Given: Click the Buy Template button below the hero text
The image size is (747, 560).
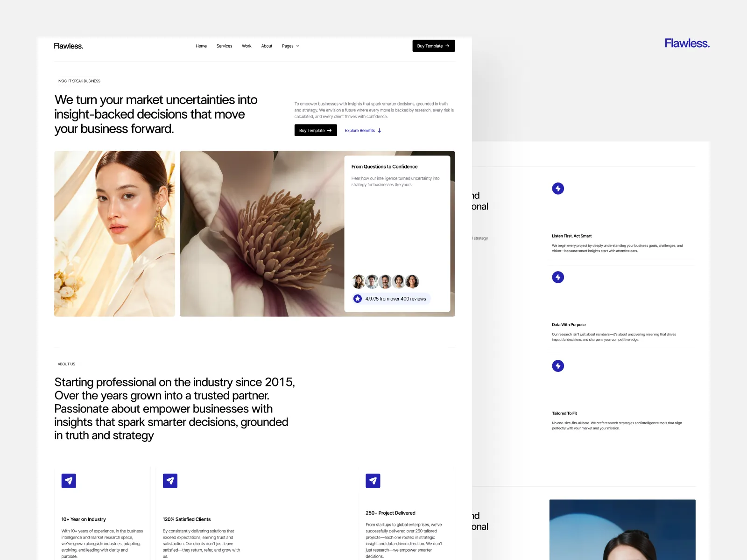Looking at the screenshot, I should point(316,130).
